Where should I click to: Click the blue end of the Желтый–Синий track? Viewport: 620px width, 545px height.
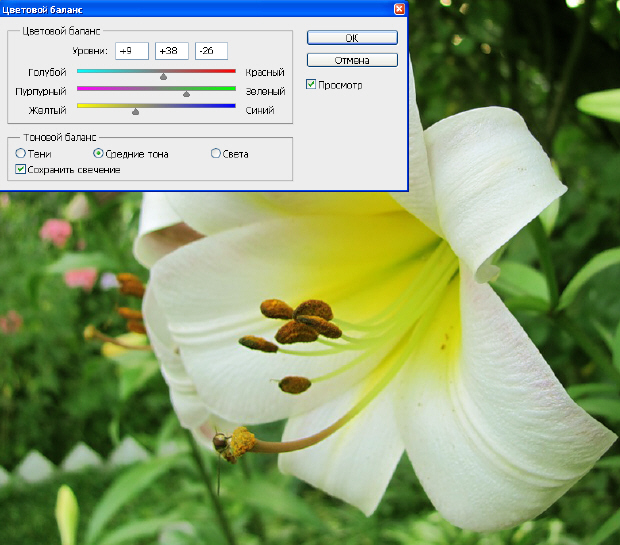click(x=230, y=105)
